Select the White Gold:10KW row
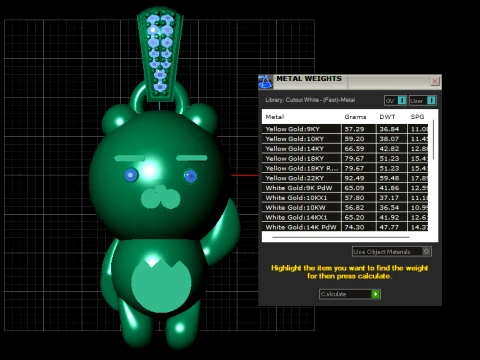The width and height of the screenshot is (480, 360). pyautogui.click(x=345, y=208)
